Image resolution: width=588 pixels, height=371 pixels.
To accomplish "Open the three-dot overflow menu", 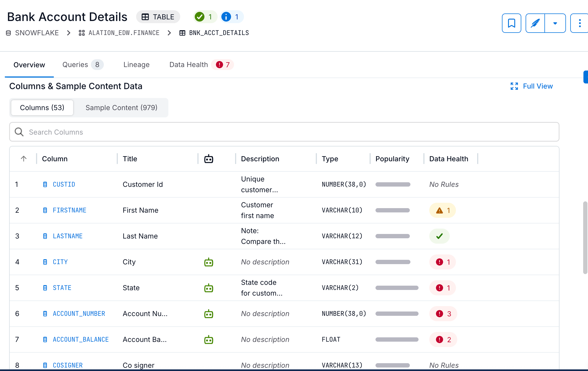I will coord(579,23).
